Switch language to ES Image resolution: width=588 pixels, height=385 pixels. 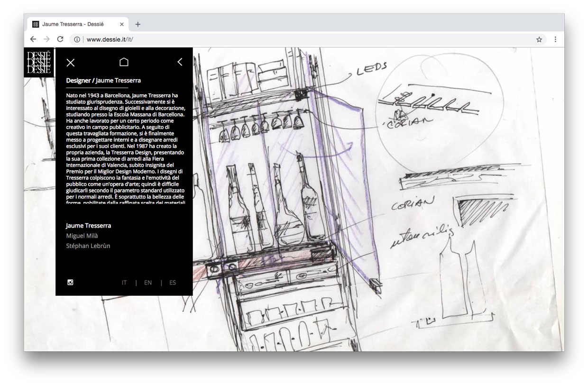click(173, 283)
